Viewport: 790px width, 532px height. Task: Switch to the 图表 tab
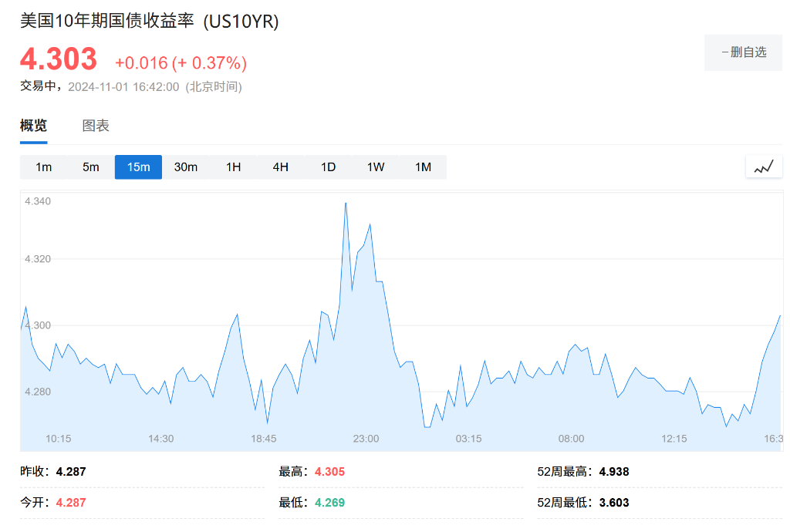[x=95, y=126]
